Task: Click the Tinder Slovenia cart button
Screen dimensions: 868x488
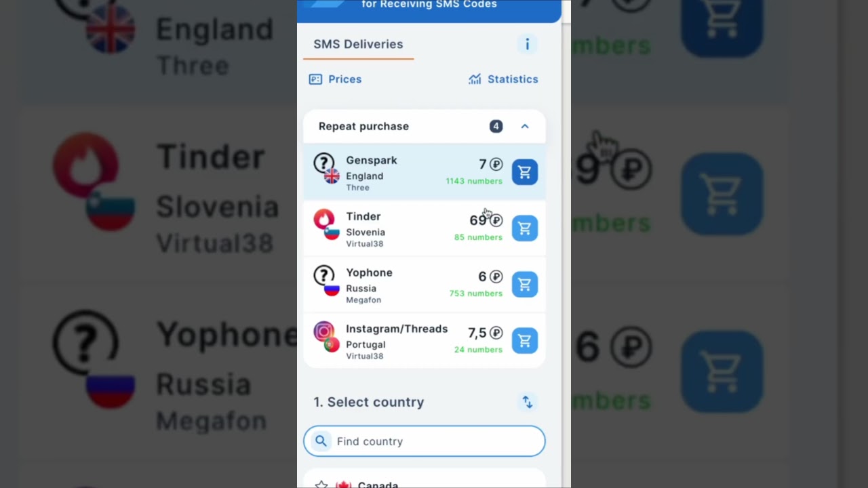Action: tap(525, 228)
